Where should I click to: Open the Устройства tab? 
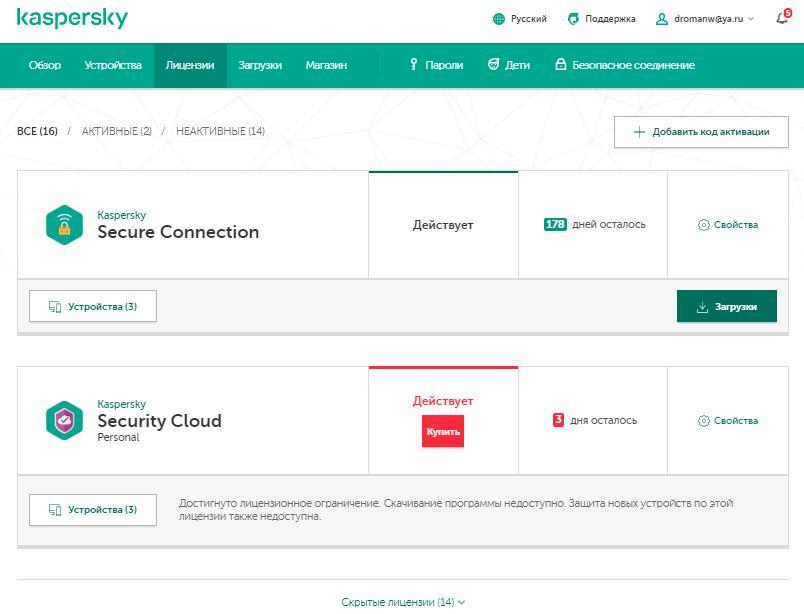[x=113, y=65]
